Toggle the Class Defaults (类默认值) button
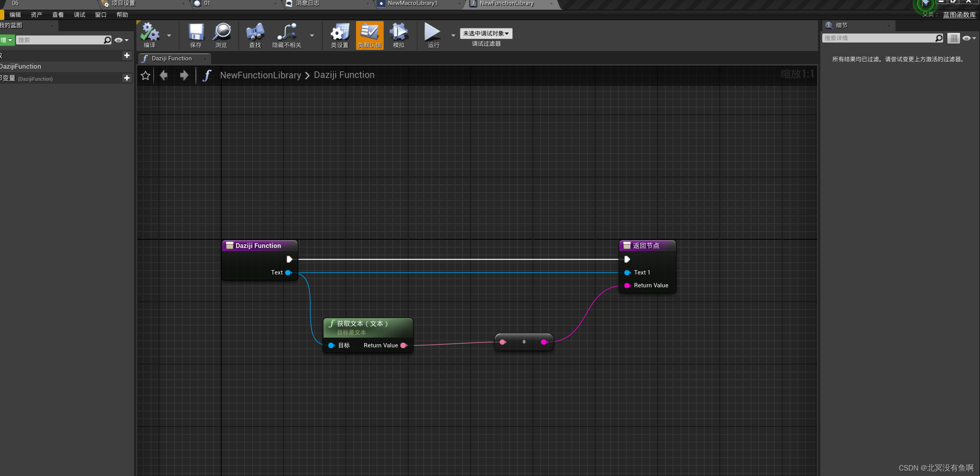980x476 pixels. pos(370,35)
